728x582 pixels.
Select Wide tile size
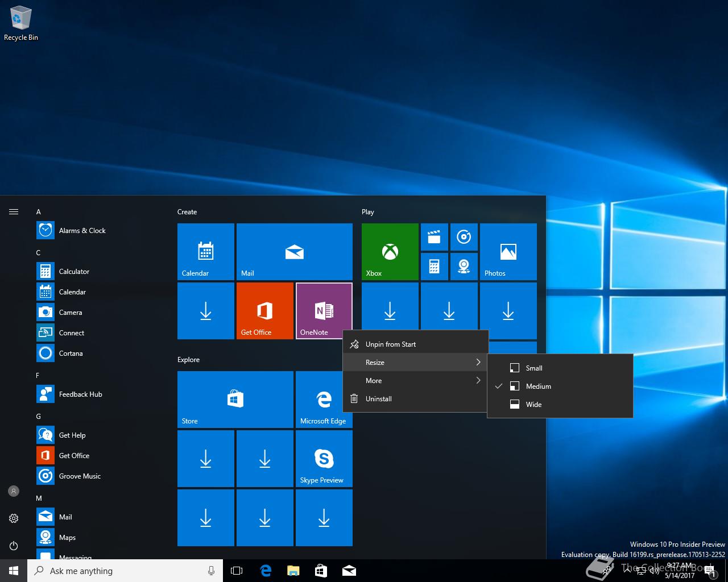click(560, 405)
